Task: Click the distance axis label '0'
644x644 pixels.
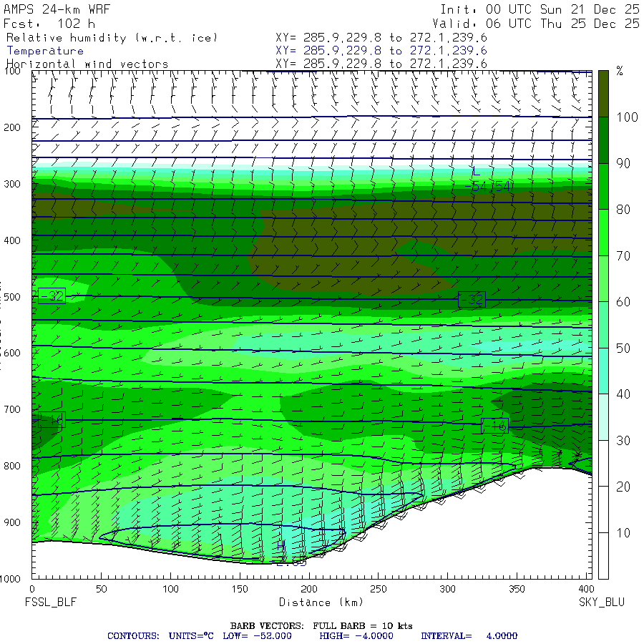Action: pyautogui.click(x=32, y=589)
